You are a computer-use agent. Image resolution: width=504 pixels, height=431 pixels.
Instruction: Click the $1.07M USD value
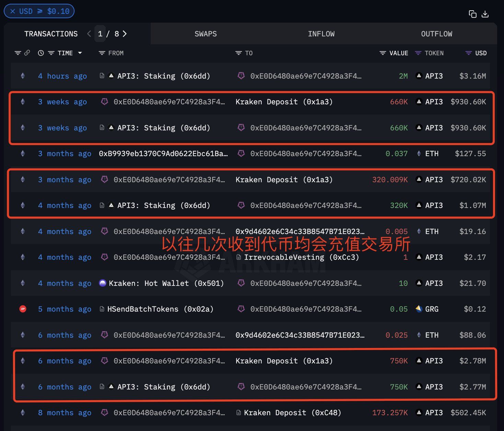(x=472, y=206)
